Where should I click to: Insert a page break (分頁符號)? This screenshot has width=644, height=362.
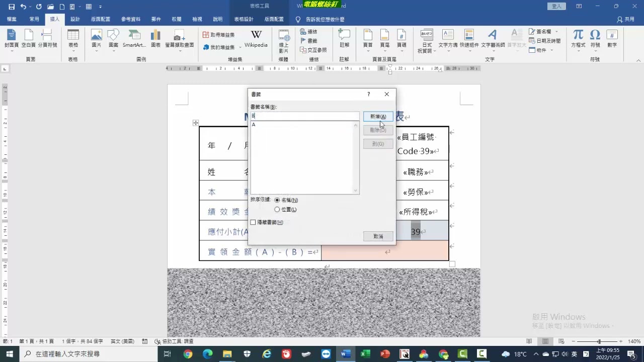click(47, 38)
